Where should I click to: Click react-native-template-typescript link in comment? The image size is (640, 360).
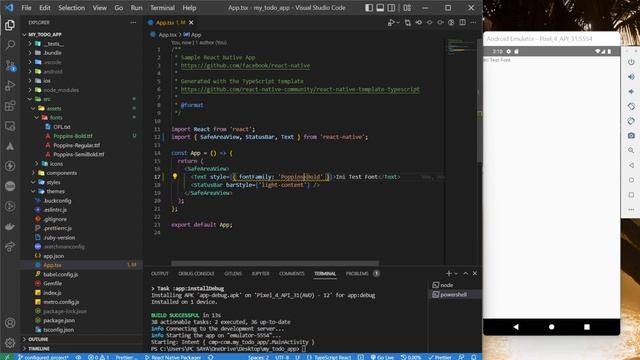click(x=300, y=89)
